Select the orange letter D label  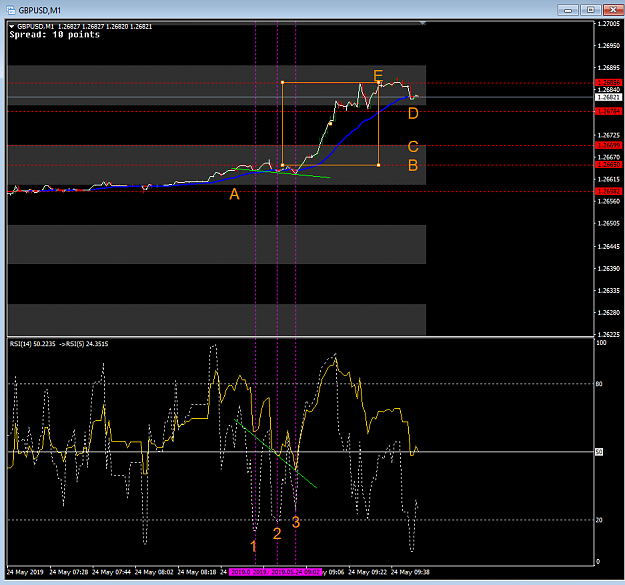coord(413,114)
